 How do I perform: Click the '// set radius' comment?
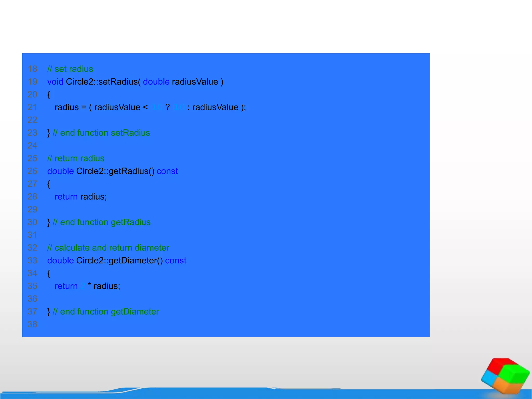pyautogui.click(x=70, y=69)
